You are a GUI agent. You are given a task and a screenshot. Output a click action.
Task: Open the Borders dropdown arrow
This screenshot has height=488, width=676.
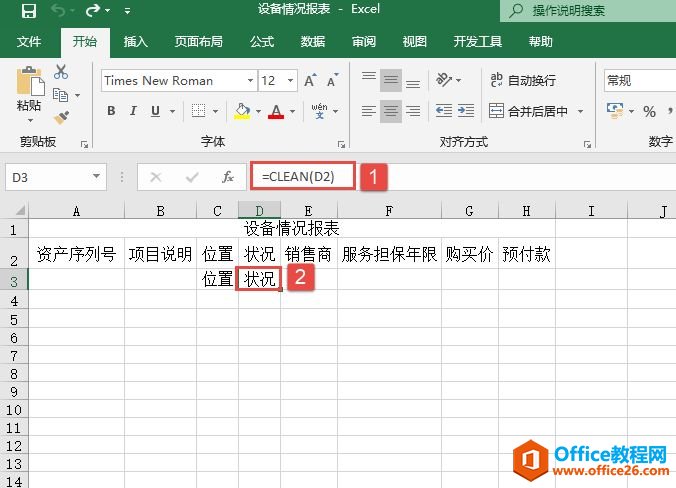pyautogui.click(x=215, y=111)
